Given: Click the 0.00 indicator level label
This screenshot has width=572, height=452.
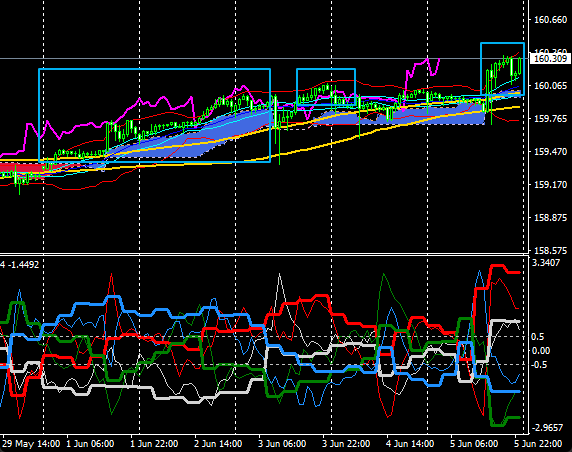Looking at the screenshot, I should 540,351.
